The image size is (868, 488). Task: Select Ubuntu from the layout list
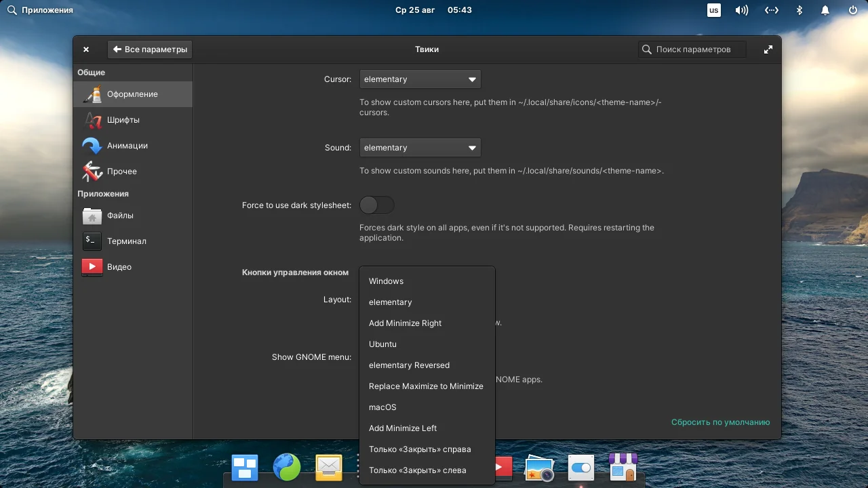[x=382, y=344]
